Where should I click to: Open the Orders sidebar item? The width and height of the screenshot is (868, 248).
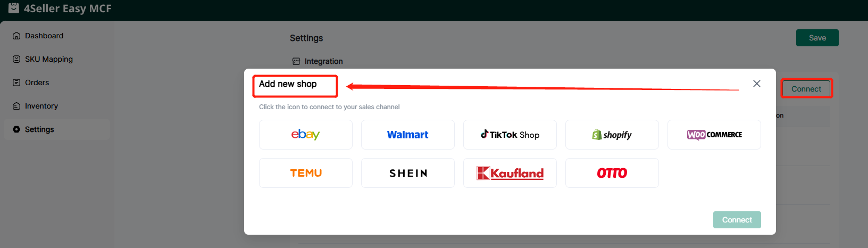[x=37, y=82]
